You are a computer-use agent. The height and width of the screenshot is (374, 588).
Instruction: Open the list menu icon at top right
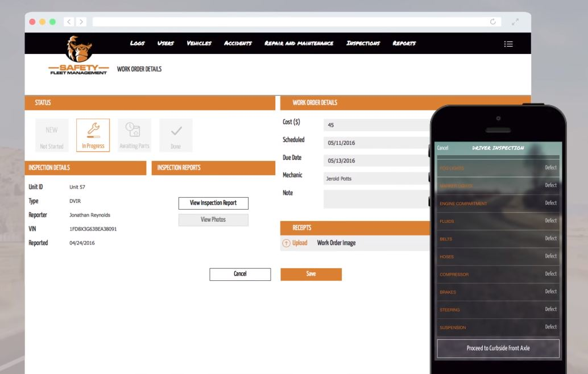[x=508, y=44]
